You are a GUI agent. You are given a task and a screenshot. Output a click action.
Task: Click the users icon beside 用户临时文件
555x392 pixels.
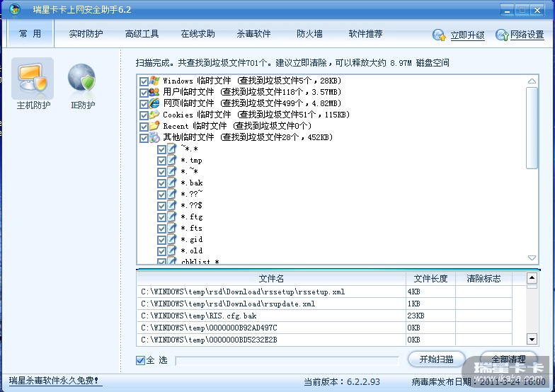click(154, 92)
